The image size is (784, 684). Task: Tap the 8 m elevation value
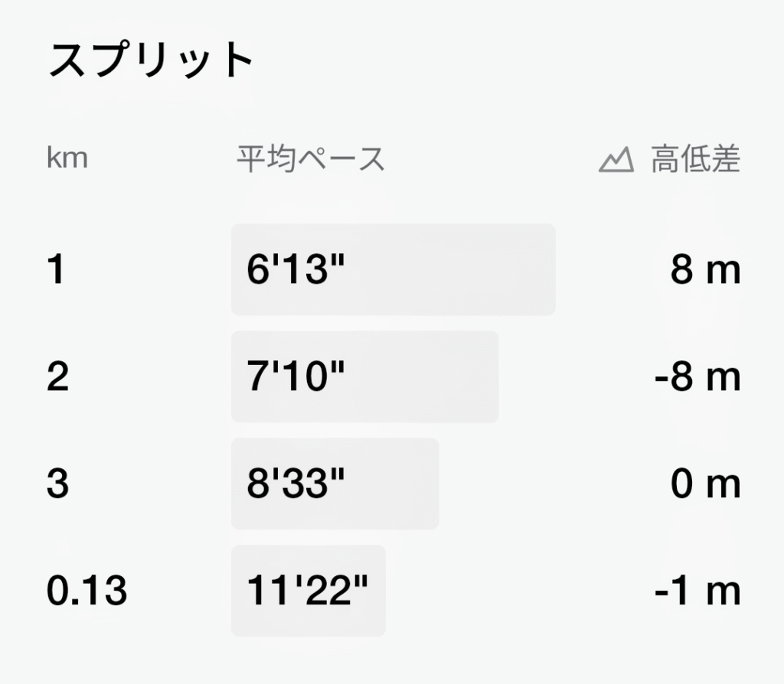point(705,270)
